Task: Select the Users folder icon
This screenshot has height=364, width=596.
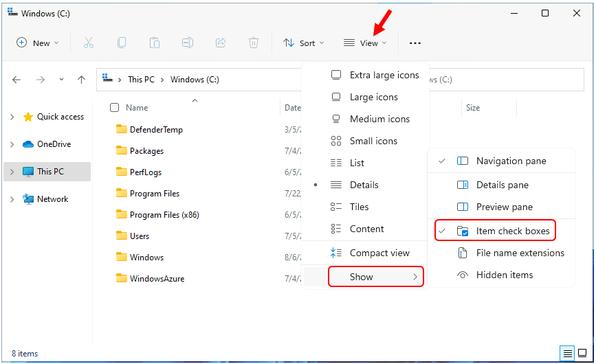Action: 122,236
